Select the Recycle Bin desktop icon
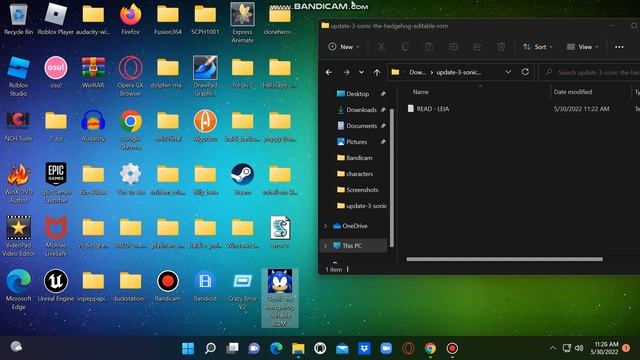 [18, 19]
